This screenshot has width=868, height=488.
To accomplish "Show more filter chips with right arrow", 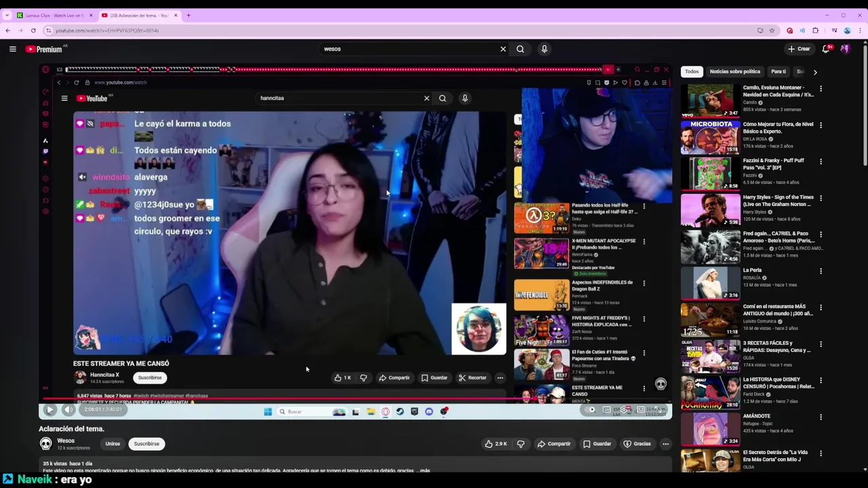I will click(x=815, y=72).
